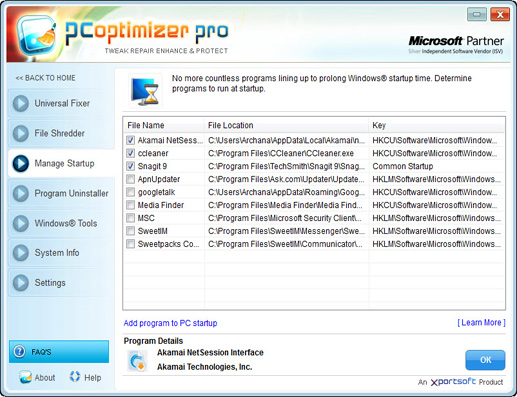Select the Snagit 9 file name
Viewport: 517px width, 397px height.
pos(152,166)
